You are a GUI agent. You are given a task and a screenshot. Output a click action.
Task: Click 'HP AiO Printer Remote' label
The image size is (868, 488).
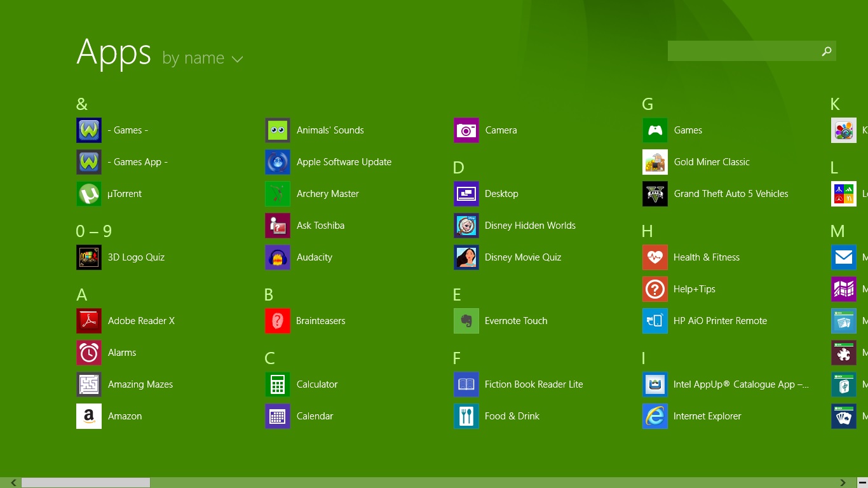coord(720,321)
